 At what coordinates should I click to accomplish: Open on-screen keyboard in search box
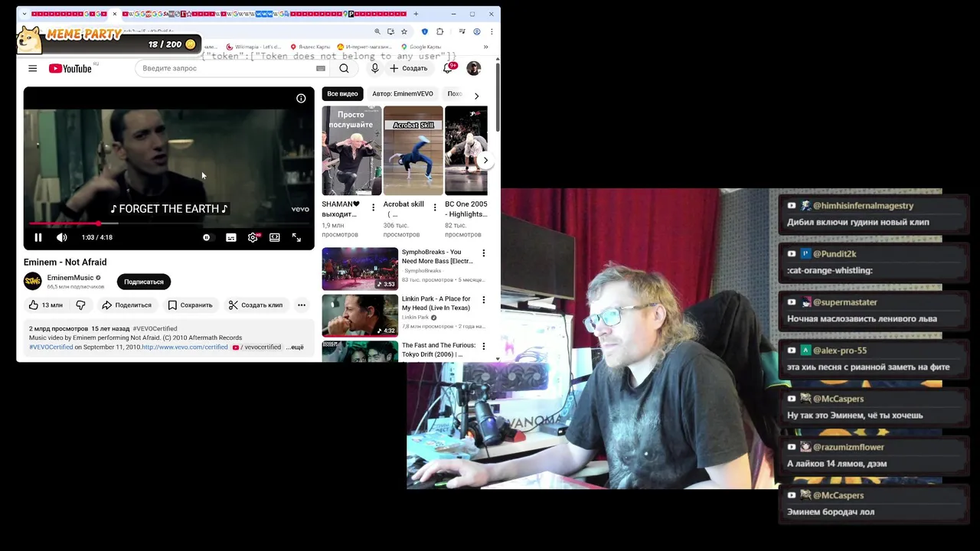click(x=321, y=69)
